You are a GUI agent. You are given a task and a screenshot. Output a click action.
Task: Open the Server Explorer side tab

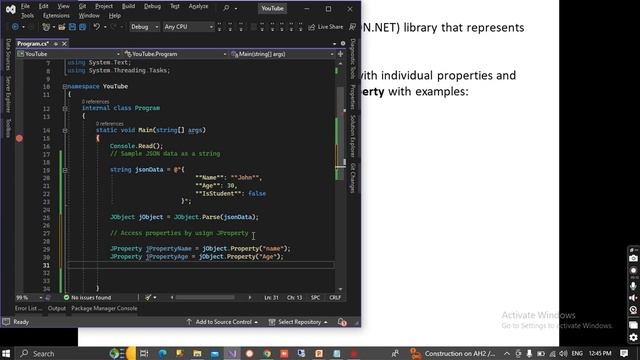[x=8, y=94]
